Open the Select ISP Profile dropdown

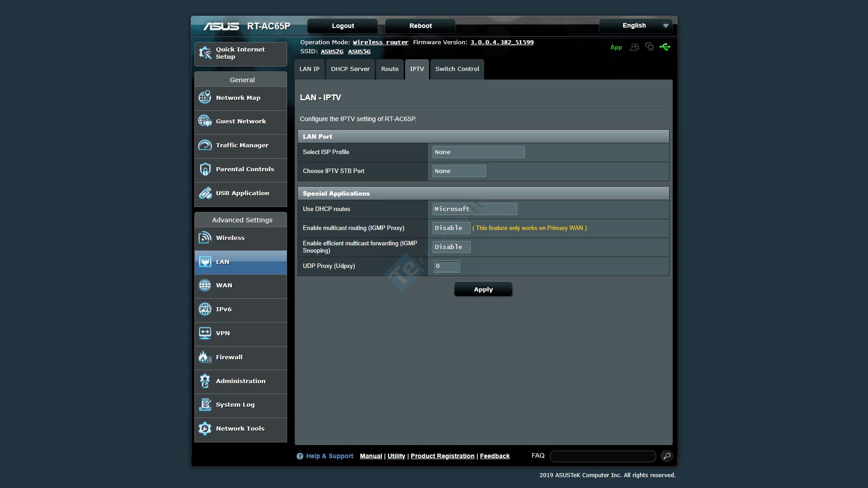click(x=478, y=152)
